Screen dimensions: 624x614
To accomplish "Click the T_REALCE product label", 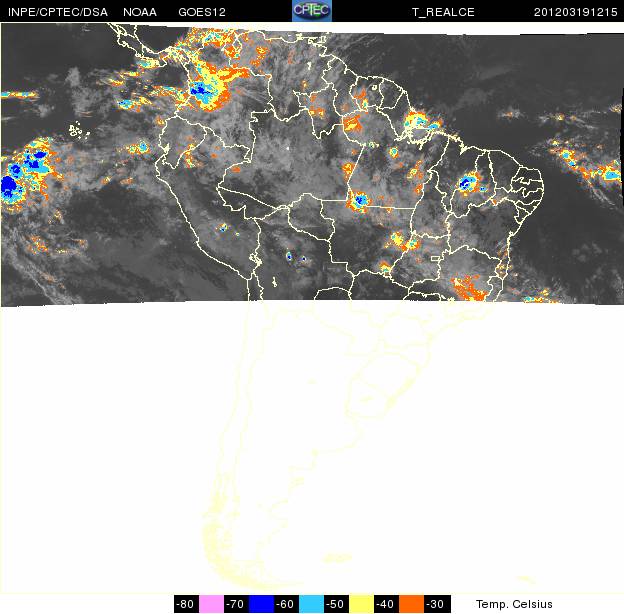I will [x=443, y=12].
